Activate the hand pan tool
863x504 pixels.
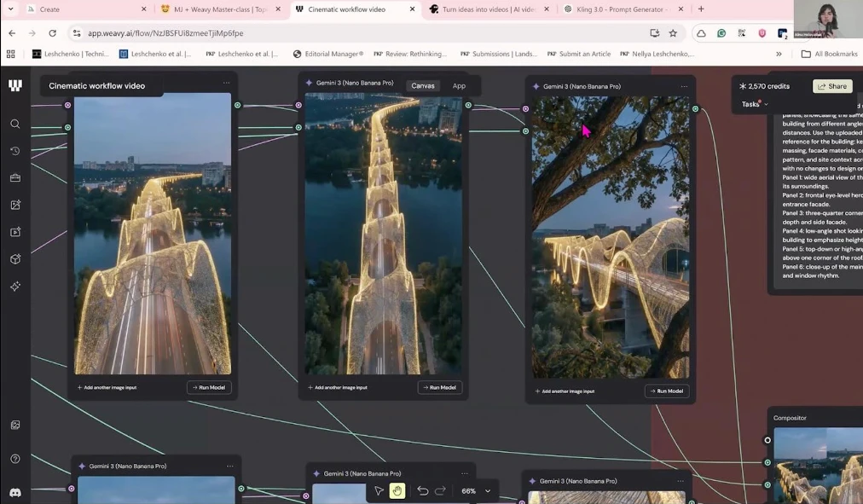(x=397, y=491)
